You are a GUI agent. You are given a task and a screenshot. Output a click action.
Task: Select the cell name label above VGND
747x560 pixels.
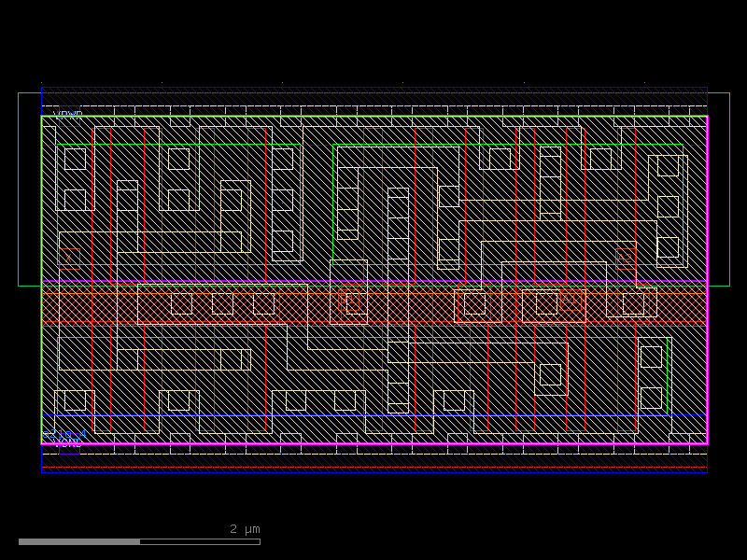coord(63,433)
